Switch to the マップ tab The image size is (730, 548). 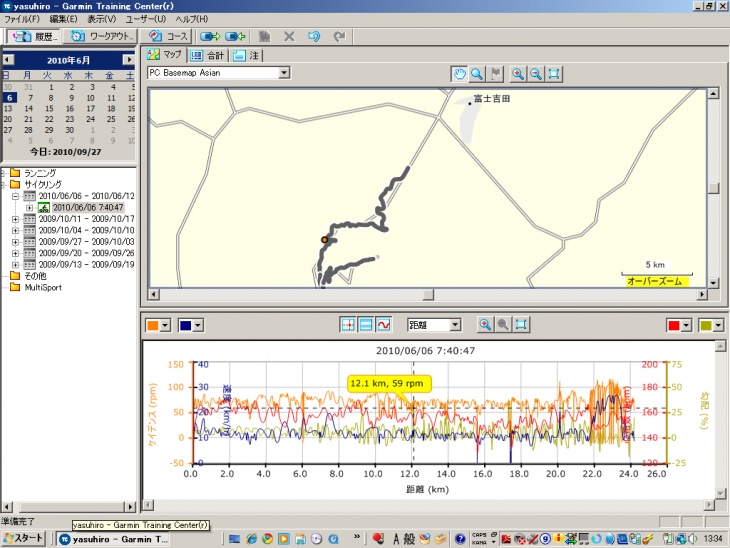[x=165, y=54]
